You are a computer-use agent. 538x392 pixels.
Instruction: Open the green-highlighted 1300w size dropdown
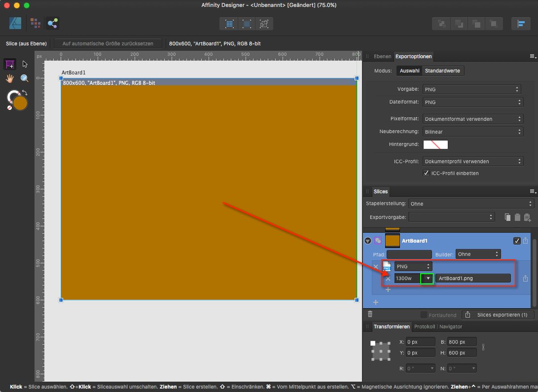(427, 278)
